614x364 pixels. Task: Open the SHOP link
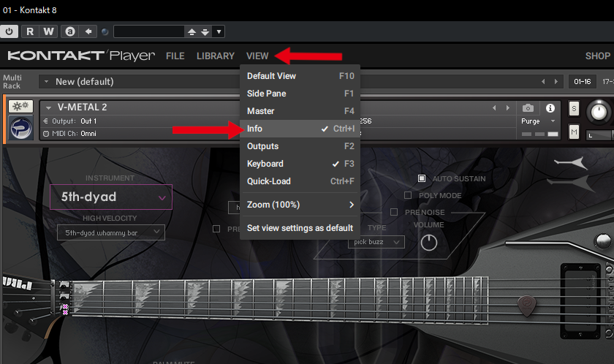pyautogui.click(x=598, y=56)
